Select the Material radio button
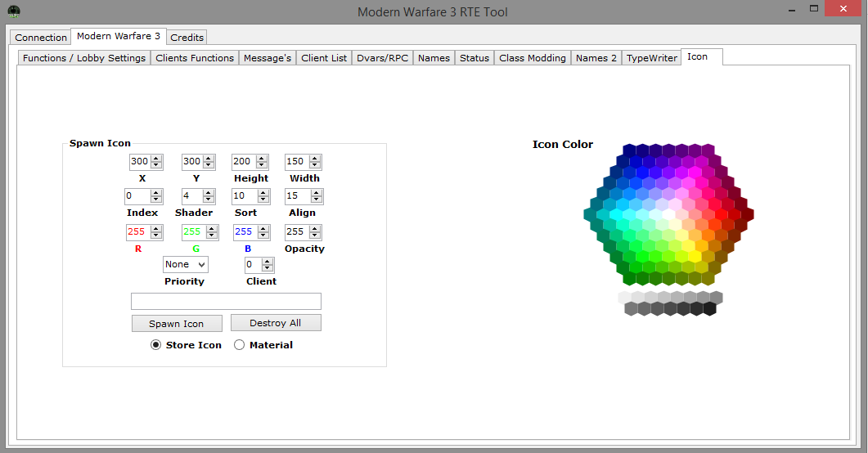The height and width of the screenshot is (453, 868). [240, 345]
